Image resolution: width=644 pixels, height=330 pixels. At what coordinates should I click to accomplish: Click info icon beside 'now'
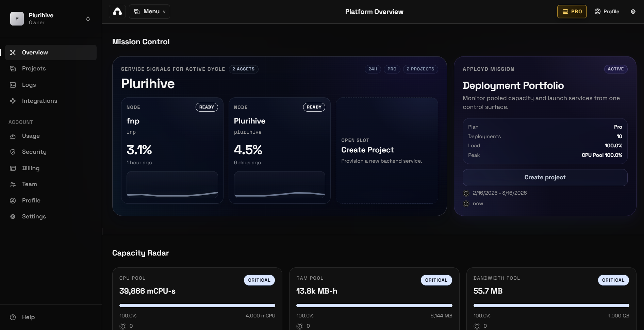point(466,204)
